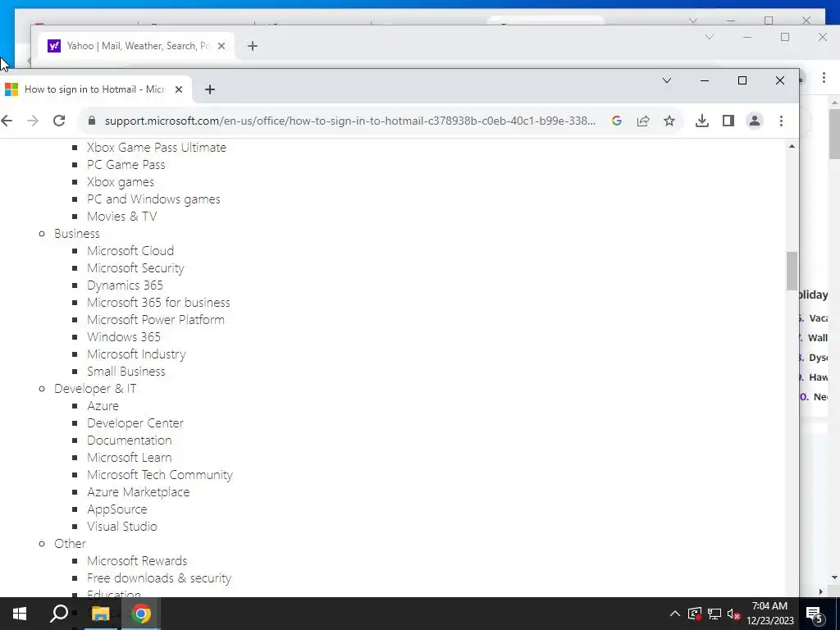
Task: Open Windows 365 link
Action: 124,337
